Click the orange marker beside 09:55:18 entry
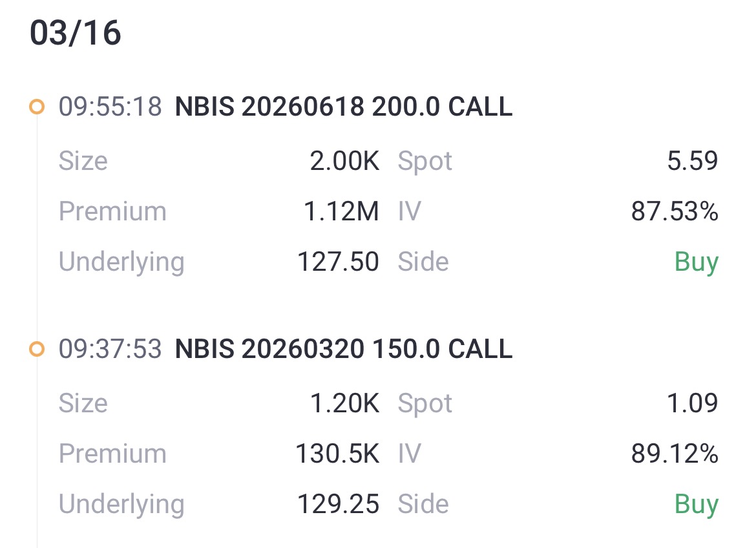The width and height of the screenshot is (756, 548). coord(37,107)
